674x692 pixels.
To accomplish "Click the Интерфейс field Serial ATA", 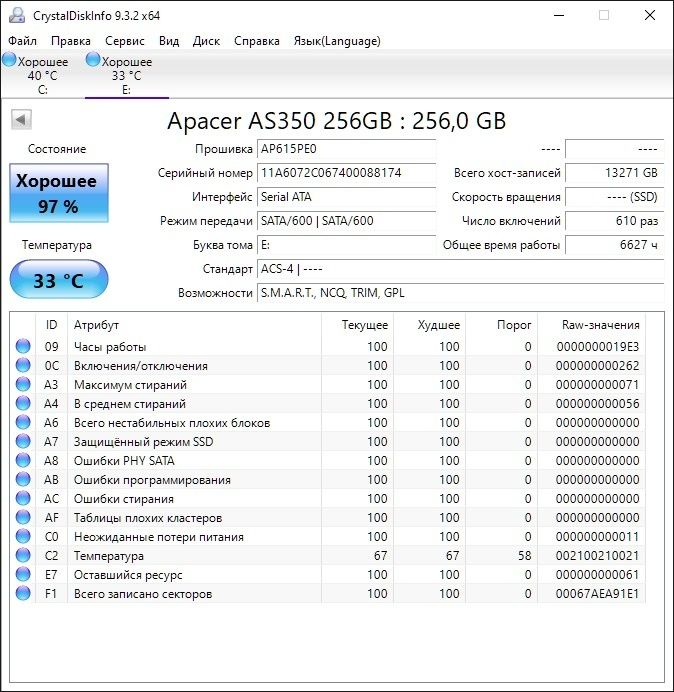I will click(346, 197).
